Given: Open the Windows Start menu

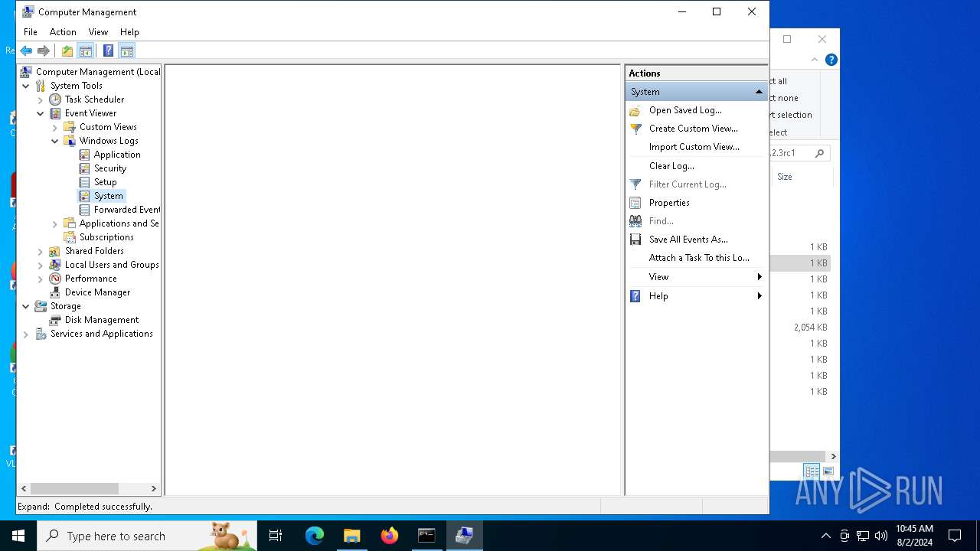Looking at the screenshot, I should coord(18,536).
